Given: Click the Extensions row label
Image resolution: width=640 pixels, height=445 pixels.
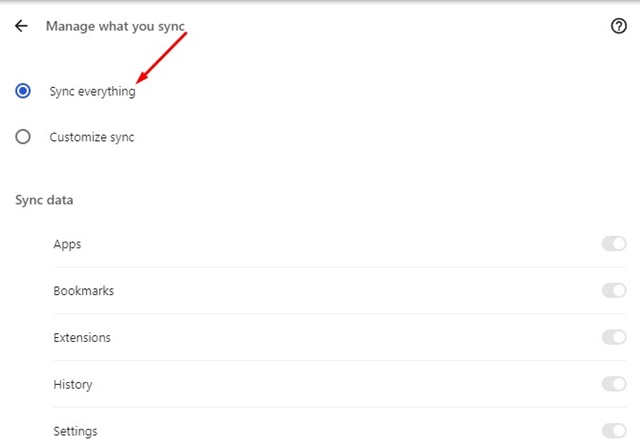Looking at the screenshot, I should [x=82, y=338].
